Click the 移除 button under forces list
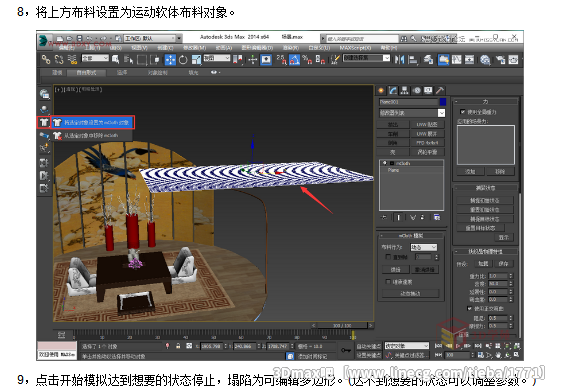 point(500,172)
